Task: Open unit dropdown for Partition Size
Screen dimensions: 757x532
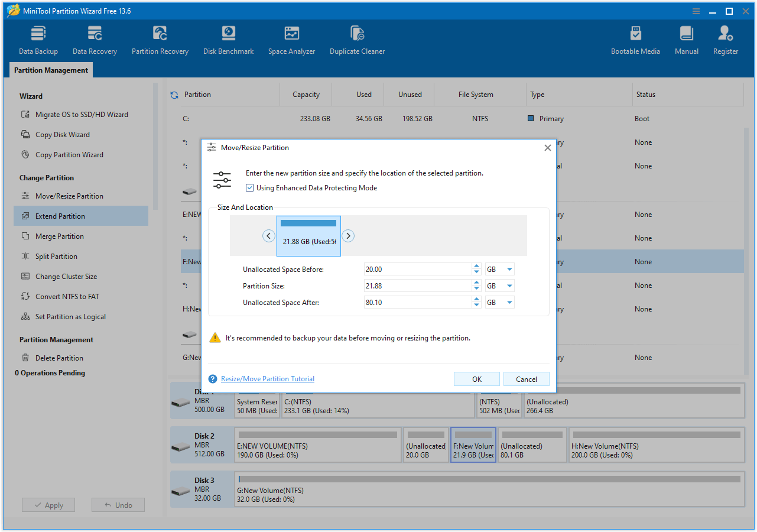Action: coord(499,286)
